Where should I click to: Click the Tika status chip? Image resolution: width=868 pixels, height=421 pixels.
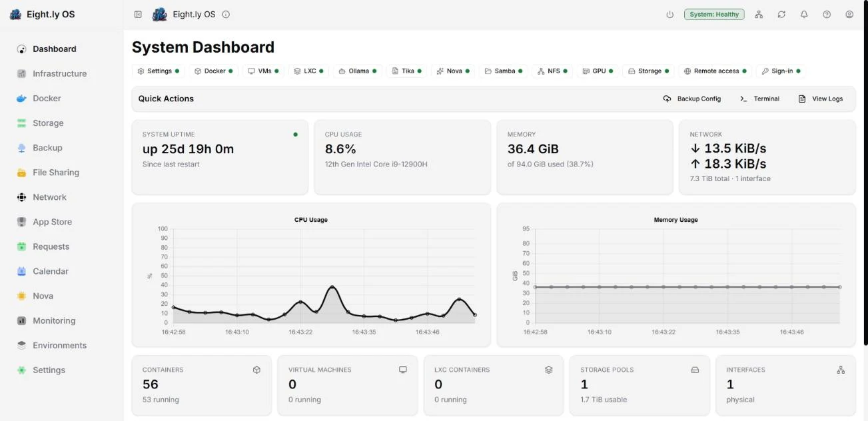(x=406, y=71)
